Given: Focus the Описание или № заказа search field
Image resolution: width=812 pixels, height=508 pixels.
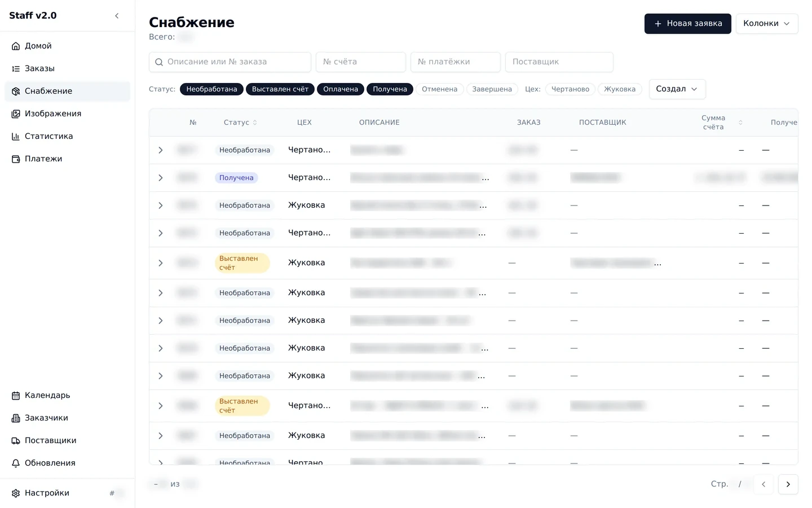Looking at the screenshot, I should click(230, 62).
